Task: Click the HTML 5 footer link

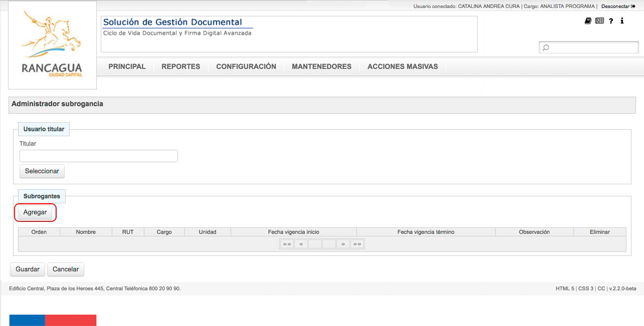Action: pos(565,289)
